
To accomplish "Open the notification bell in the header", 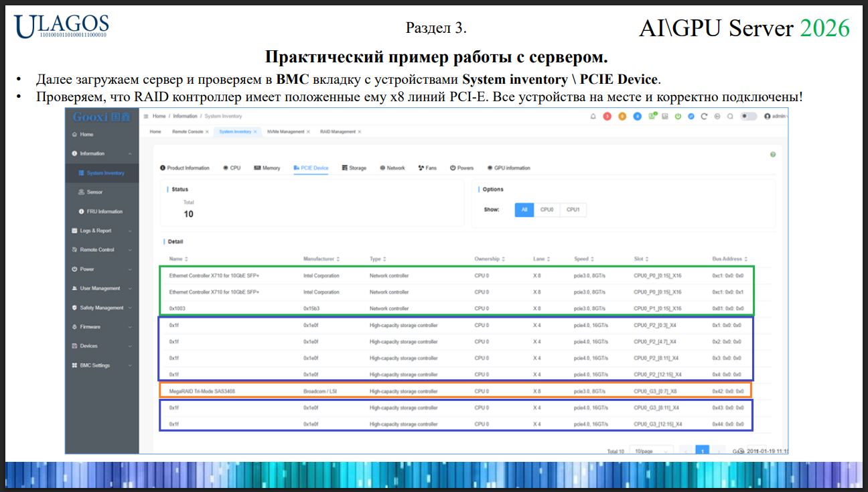I will point(593,116).
